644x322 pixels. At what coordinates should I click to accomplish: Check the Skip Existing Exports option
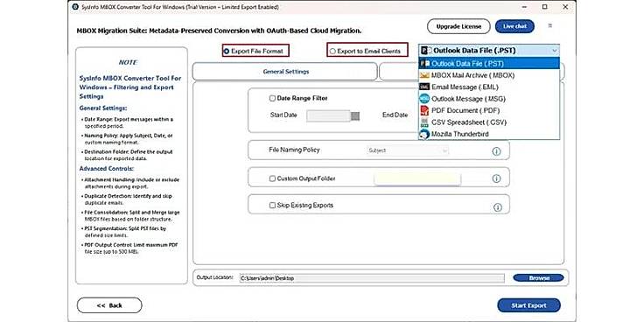click(x=272, y=206)
